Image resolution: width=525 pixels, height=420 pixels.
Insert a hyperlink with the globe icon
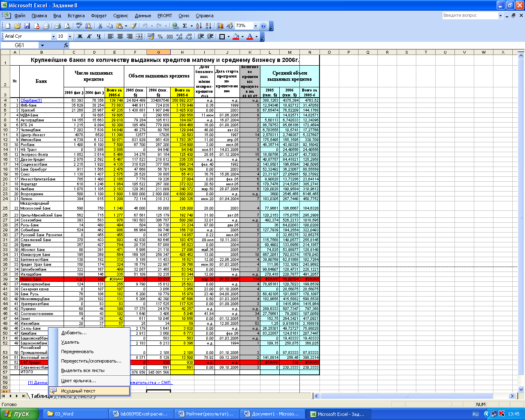pos(175,26)
